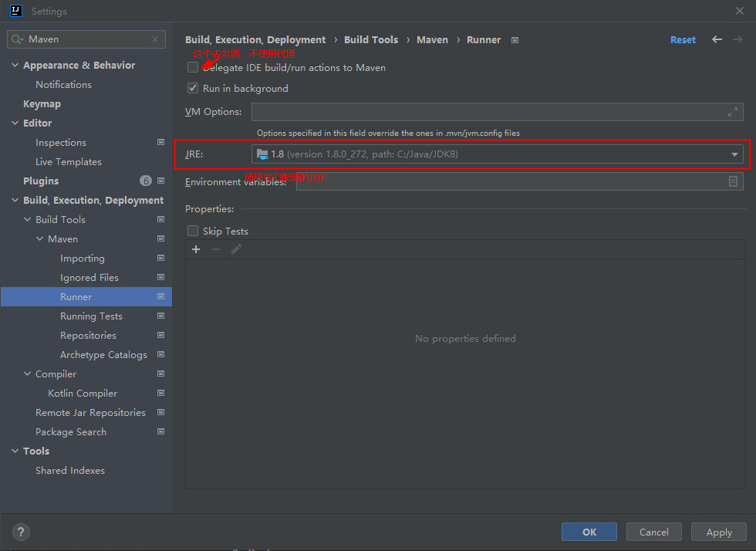Click the remove property minus icon
The width and height of the screenshot is (756, 551).
216,249
